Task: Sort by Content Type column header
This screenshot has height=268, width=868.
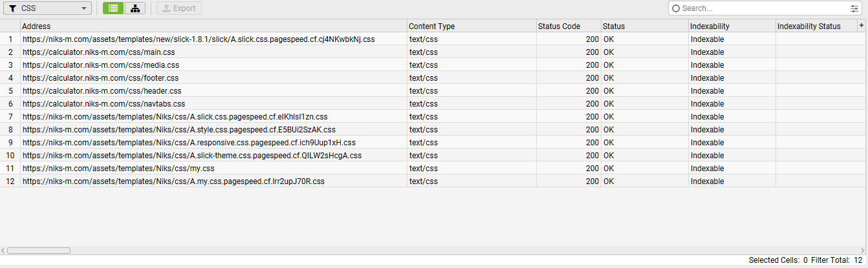Action: pos(472,26)
